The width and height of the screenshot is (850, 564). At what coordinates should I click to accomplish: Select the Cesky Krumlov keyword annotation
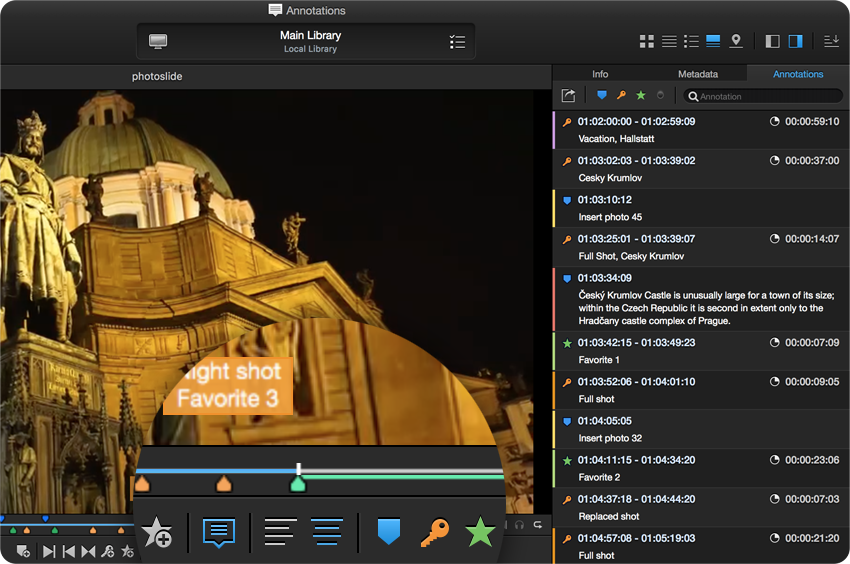pos(701,169)
